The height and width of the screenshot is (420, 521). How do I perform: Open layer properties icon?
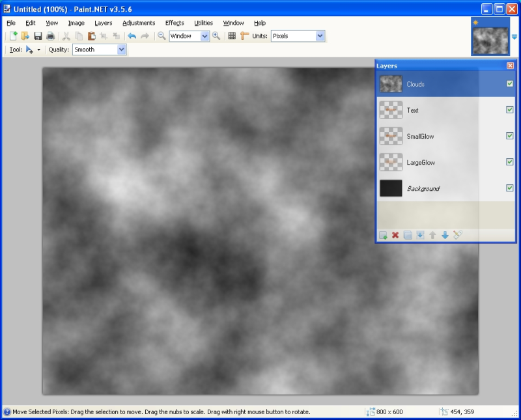tap(457, 235)
